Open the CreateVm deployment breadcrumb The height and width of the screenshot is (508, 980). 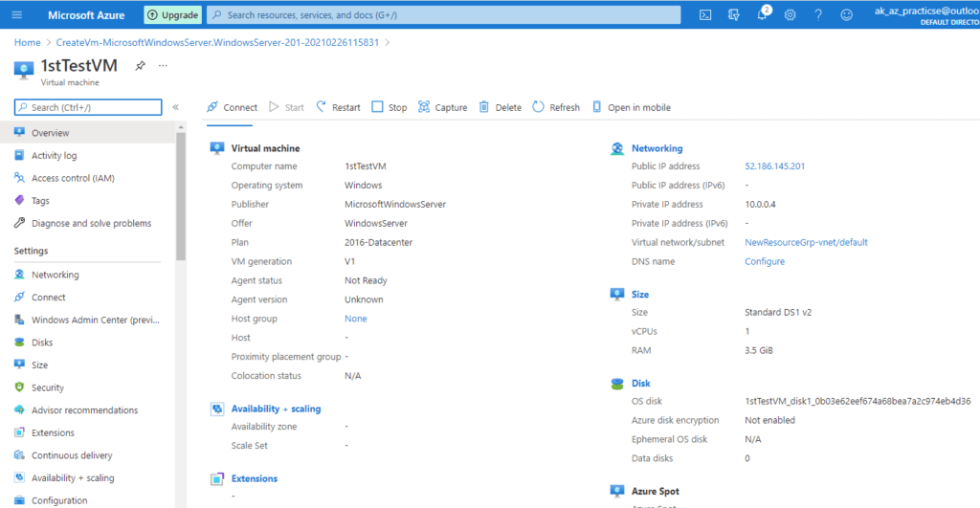click(x=217, y=42)
